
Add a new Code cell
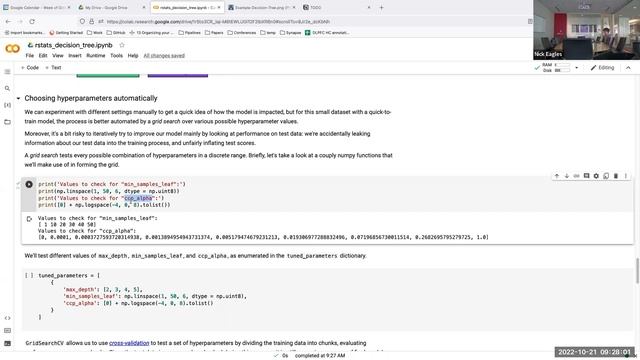[x=30, y=68]
